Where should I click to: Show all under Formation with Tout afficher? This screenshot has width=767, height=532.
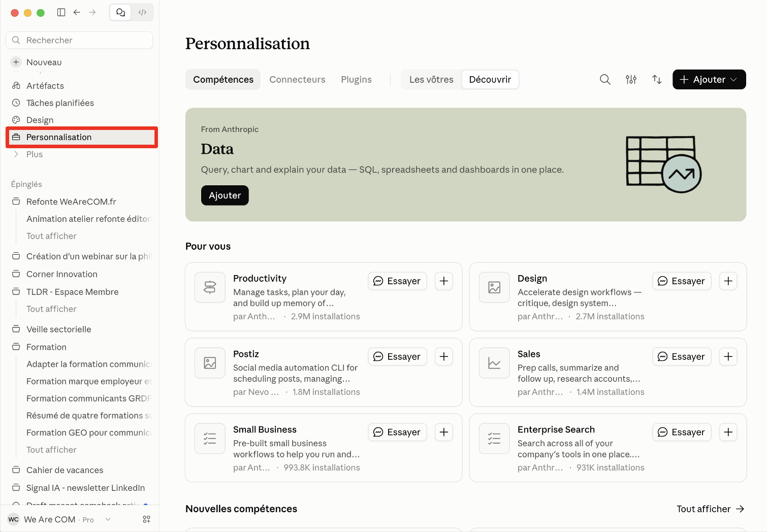click(51, 450)
